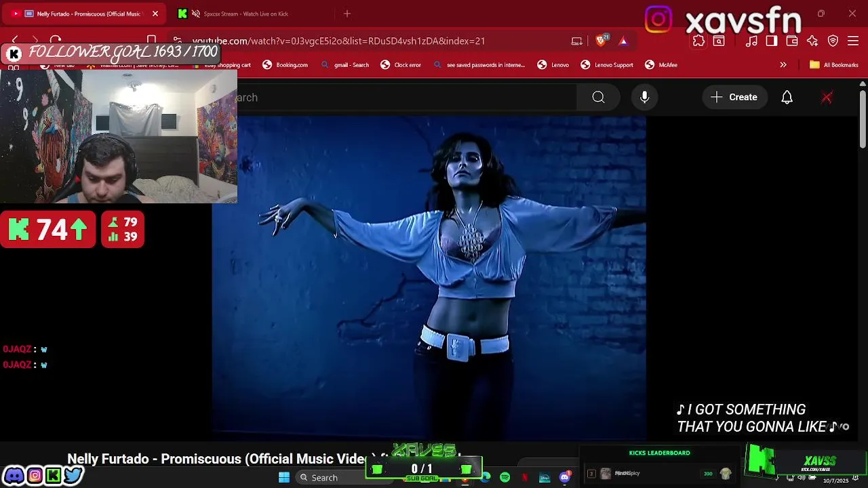Open Discord from the taskbar
Screen dimensions: 868x488
(564, 478)
